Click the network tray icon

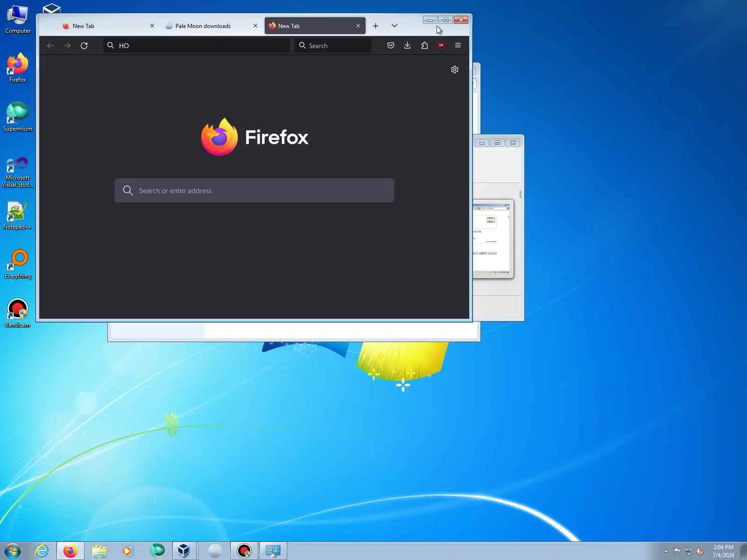click(x=689, y=551)
